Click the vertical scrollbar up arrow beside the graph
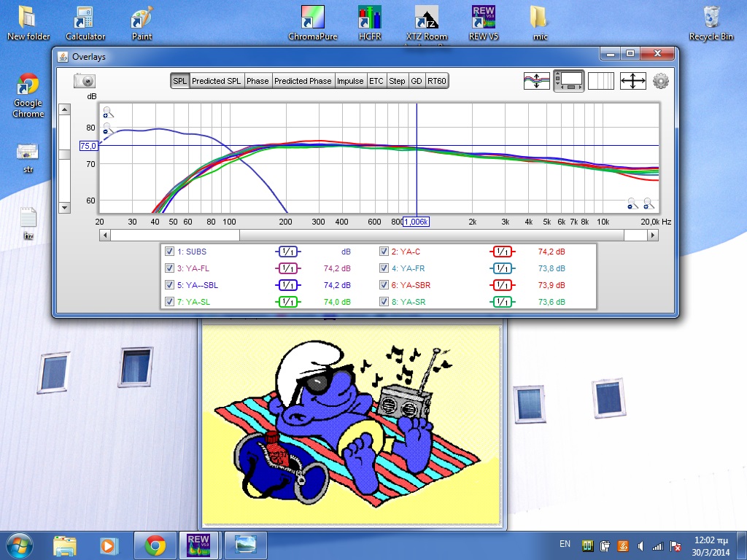 [64, 109]
